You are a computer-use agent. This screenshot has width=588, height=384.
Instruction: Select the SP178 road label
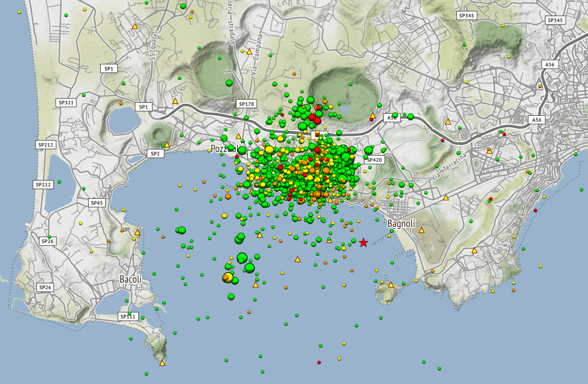click(247, 104)
